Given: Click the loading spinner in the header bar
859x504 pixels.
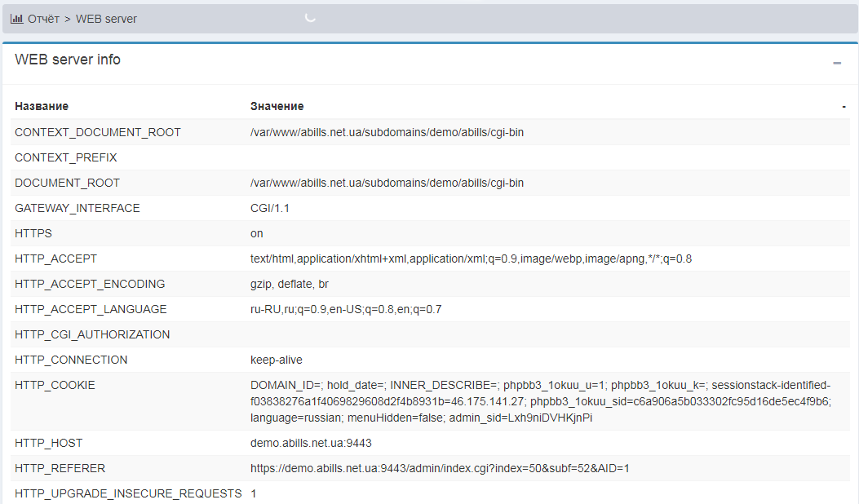Looking at the screenshot, I should tap(310, 18).
